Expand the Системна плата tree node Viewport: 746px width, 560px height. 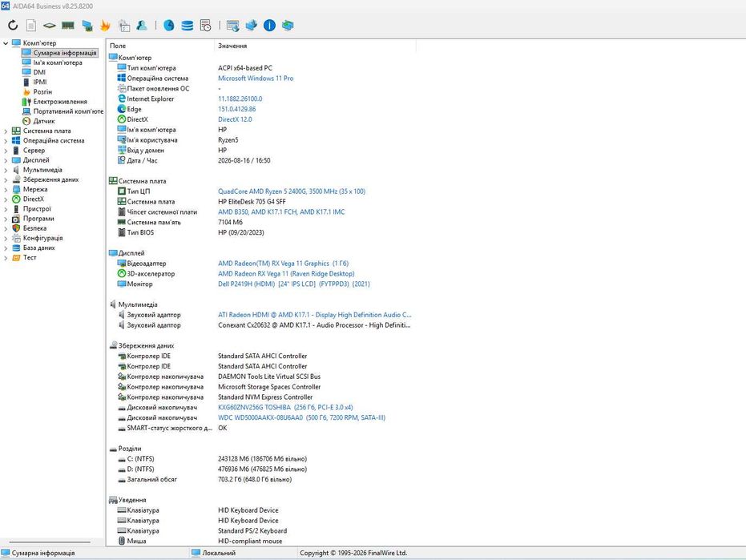tap(6, 131)
